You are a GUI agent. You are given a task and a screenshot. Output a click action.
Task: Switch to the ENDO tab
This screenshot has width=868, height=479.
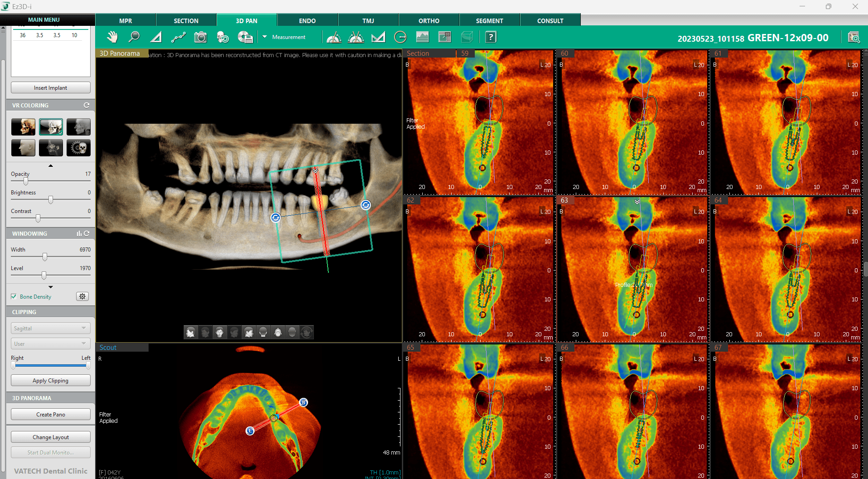307,21
